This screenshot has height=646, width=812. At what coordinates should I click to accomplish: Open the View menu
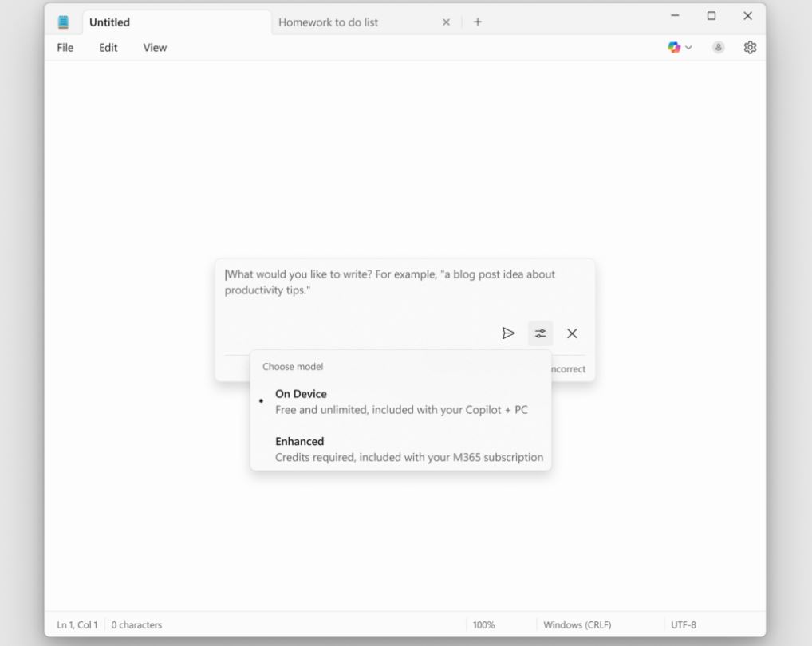pos(154,47)
